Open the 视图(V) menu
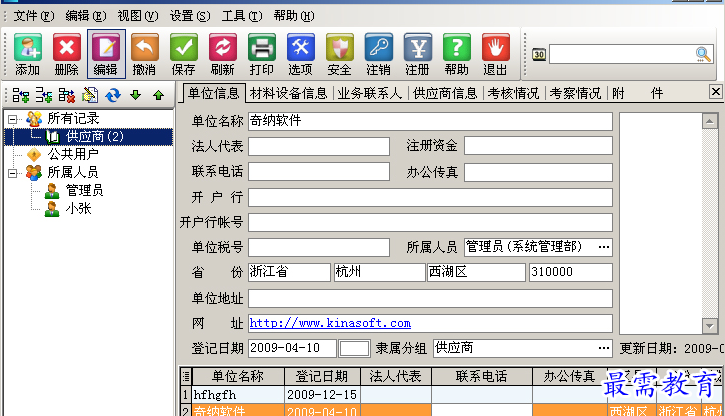 click(138, 16)
